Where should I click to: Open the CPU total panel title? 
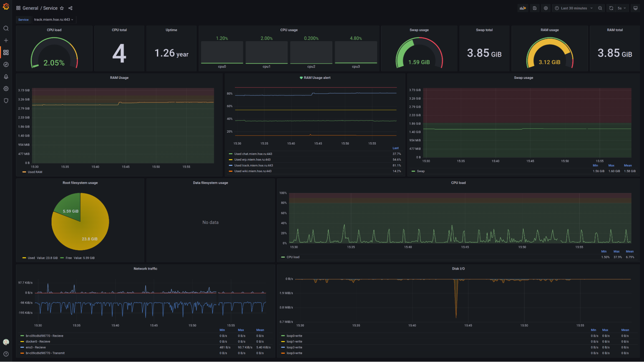(119, 30)
